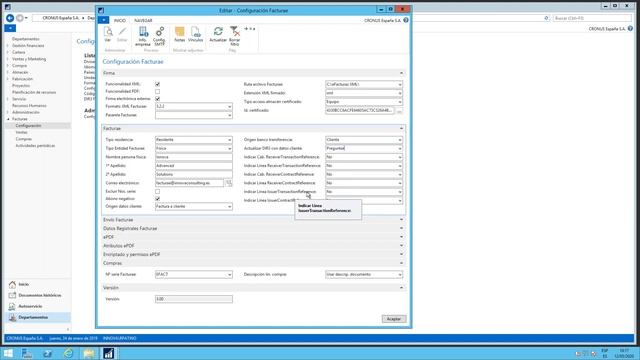Click the Windows Start button
This screenshot has width=640, height=360.
pos(8,353)
